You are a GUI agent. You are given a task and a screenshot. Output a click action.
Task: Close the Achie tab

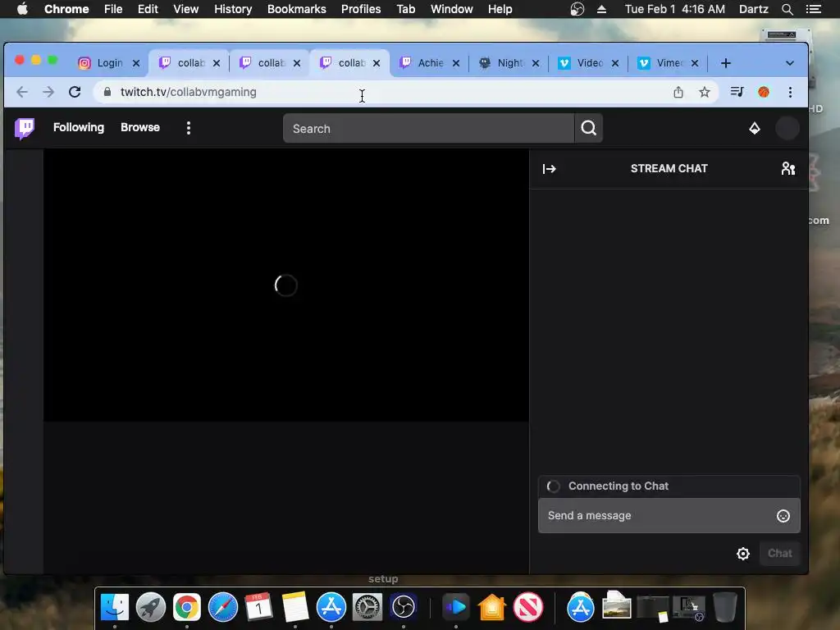456,63
